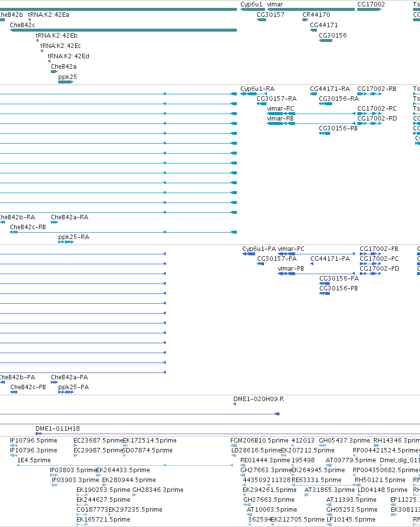Click the tRNA:K2:42Ec label
The image size is (420, 527).
pos(60,46)
